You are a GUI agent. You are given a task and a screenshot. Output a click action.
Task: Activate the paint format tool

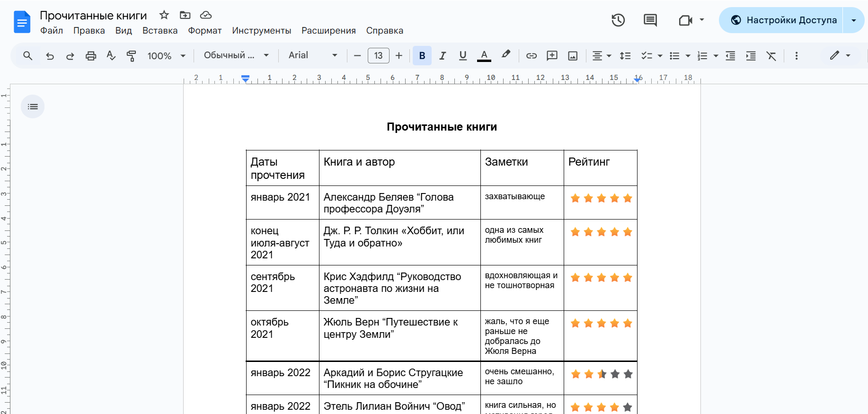(x=131, y=56)
